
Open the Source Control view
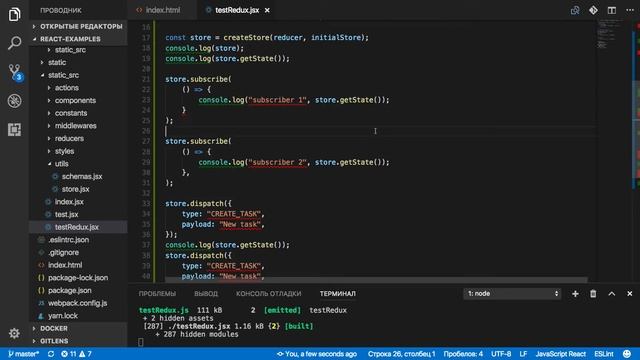click(x=15, y=72)
